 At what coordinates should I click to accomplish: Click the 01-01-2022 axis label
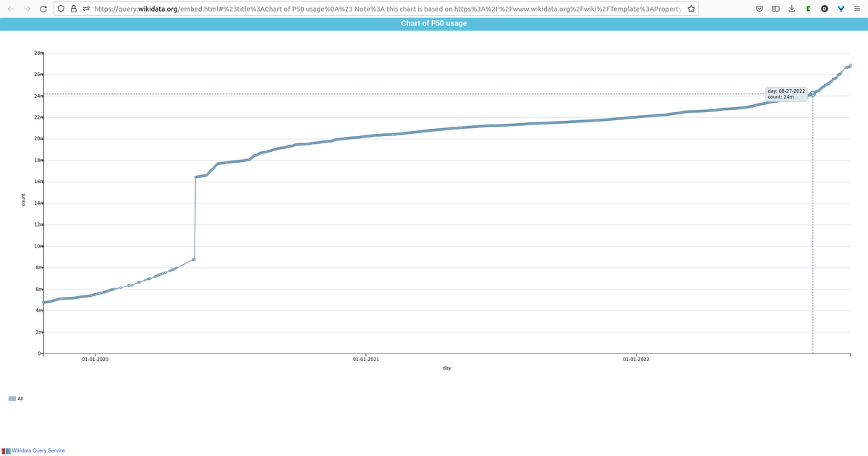636,359
